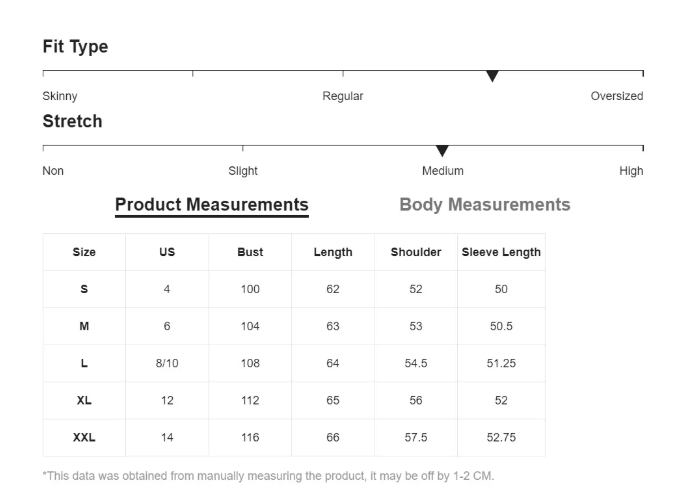Click the Non stretch label
The width and height of the screenshot is (678, 500).
pyautogui.click(x=53, y=171)
